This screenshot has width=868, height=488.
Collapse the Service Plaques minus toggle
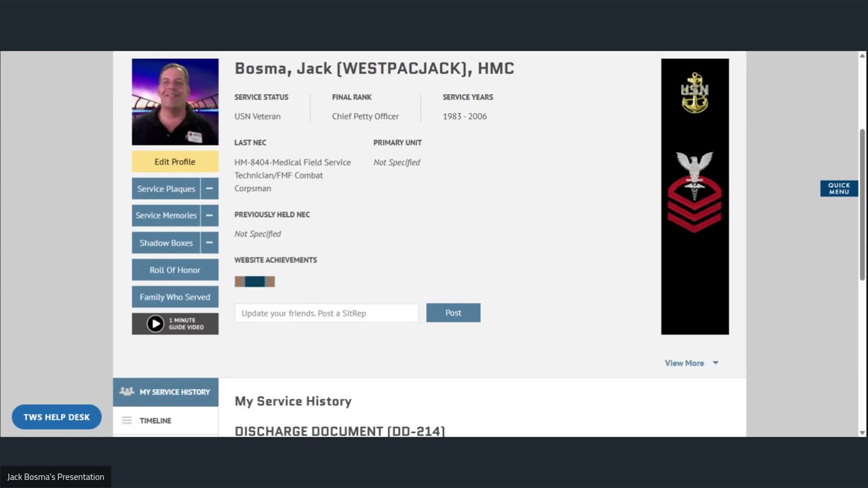pos(210,188)
